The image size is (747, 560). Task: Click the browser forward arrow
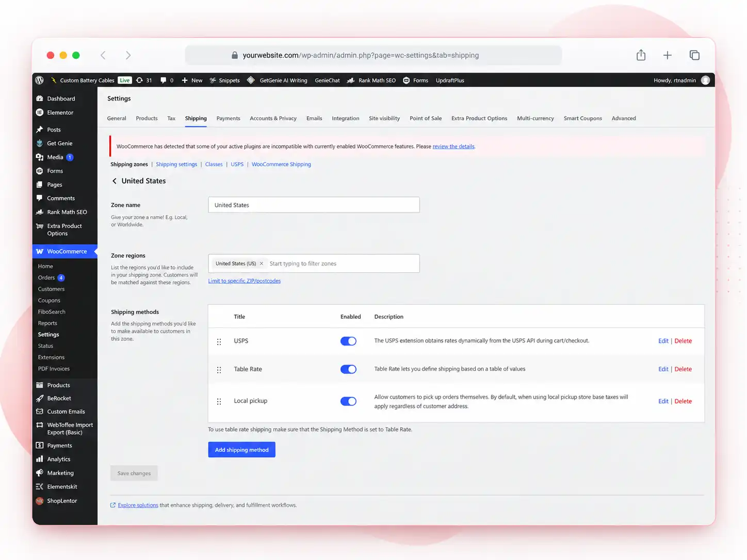coord(128,55)
